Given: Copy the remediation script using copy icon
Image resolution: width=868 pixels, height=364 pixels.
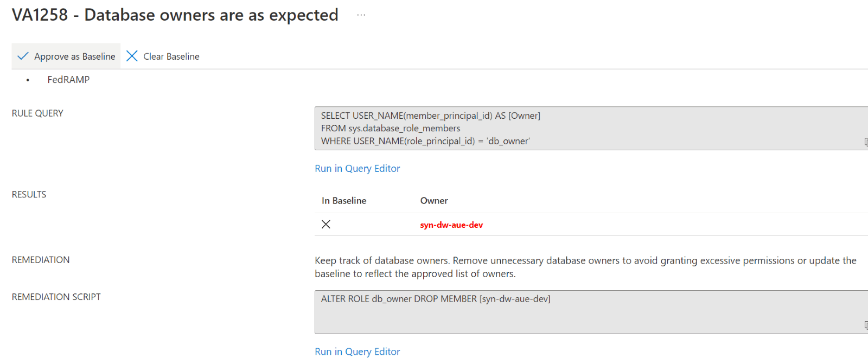Looking at the screenshot, I should (x=865, y=325).
